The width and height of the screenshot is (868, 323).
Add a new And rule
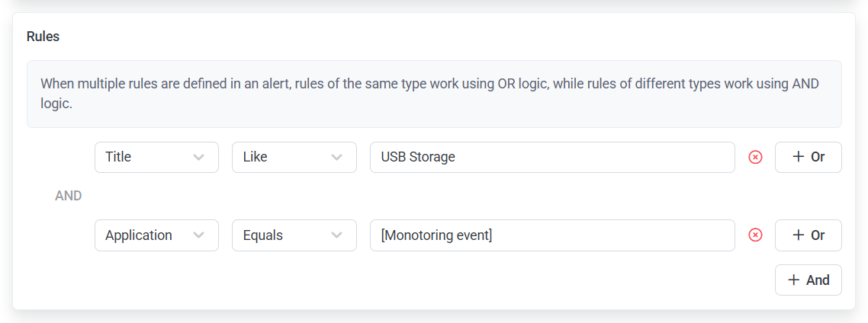point(809,280)
